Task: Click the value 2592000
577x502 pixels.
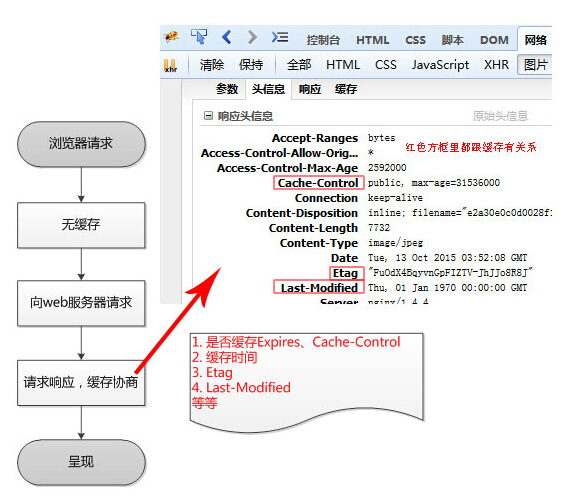Action: [387, 168]
